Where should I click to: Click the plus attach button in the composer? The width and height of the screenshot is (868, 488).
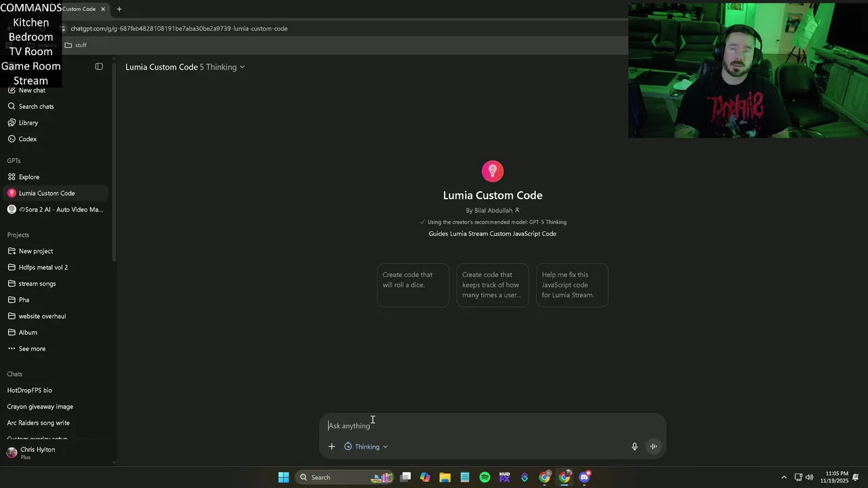[332, 447]
